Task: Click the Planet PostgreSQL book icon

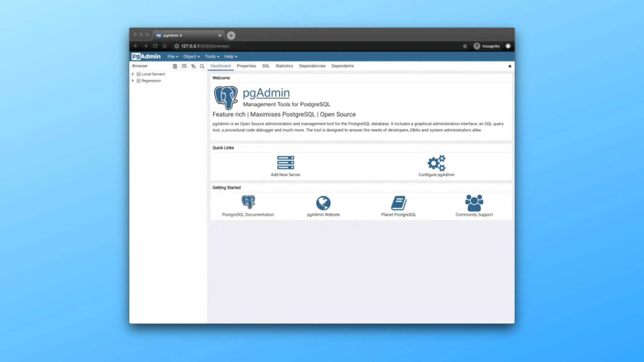Action: click(x=399, y=203)
